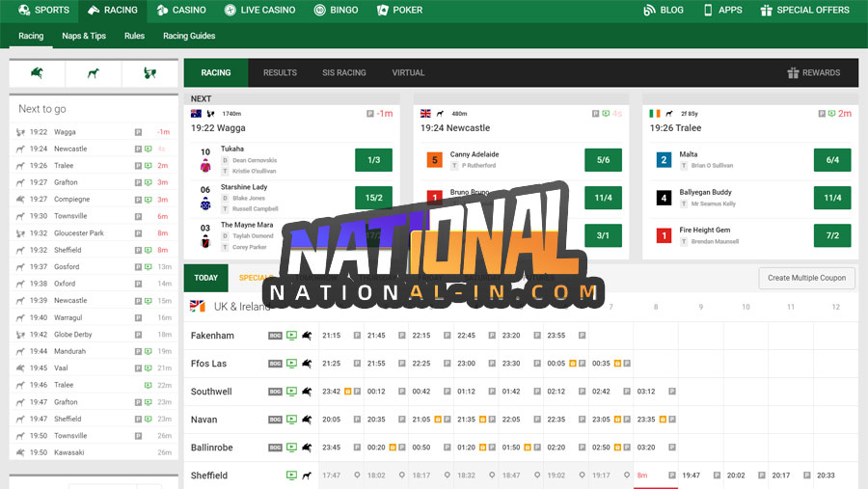This screenshot has width=868, height=489.
Task: Click BOG badge for Ffos Las
Action: click(275, 364)
